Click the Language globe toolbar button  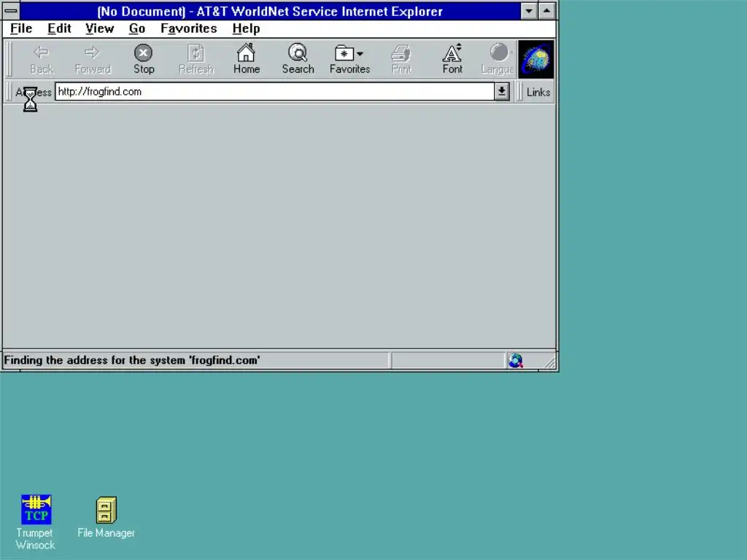498,59
